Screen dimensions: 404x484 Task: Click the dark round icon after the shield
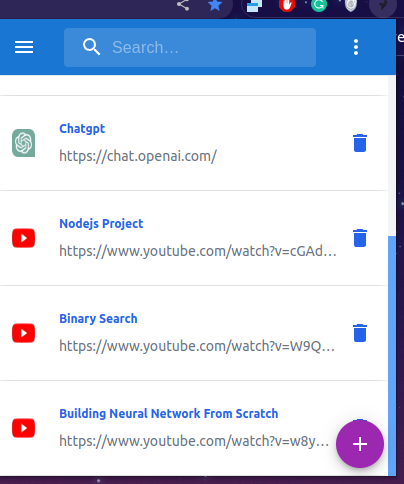(x=383, y=5)
